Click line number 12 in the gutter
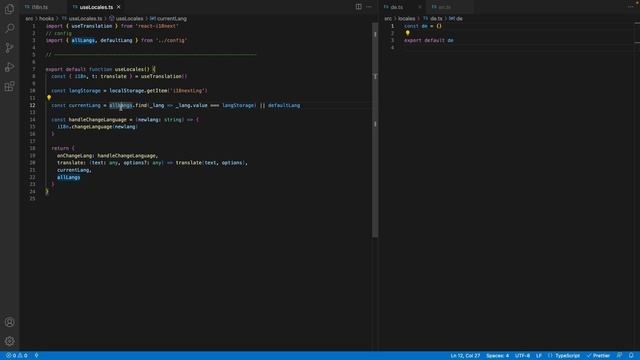Image resolution: width=640 pixels, height=360 pixels. [x=32, y=105]
